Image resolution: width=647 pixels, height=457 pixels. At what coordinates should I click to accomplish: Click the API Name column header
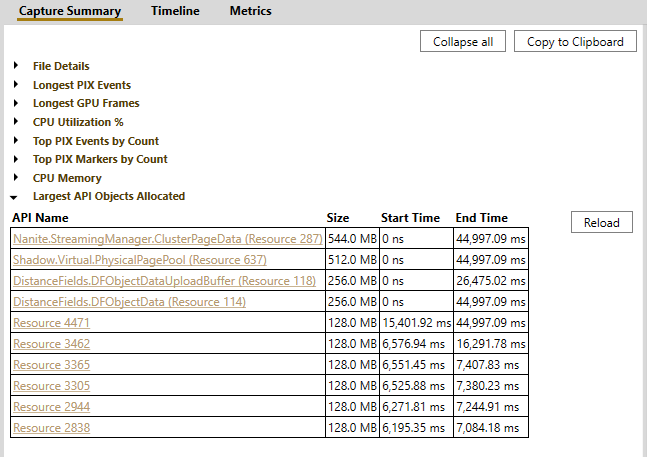click(x=40, y=218)
